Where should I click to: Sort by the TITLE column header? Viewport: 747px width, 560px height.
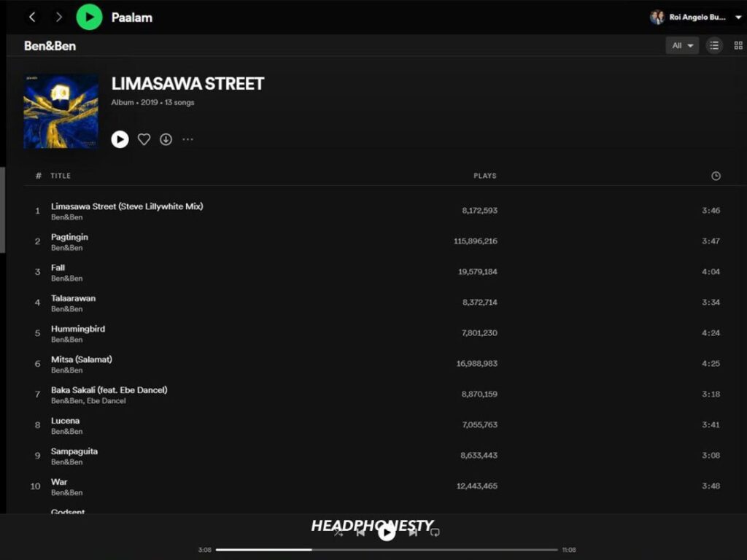tap(61, 176)
